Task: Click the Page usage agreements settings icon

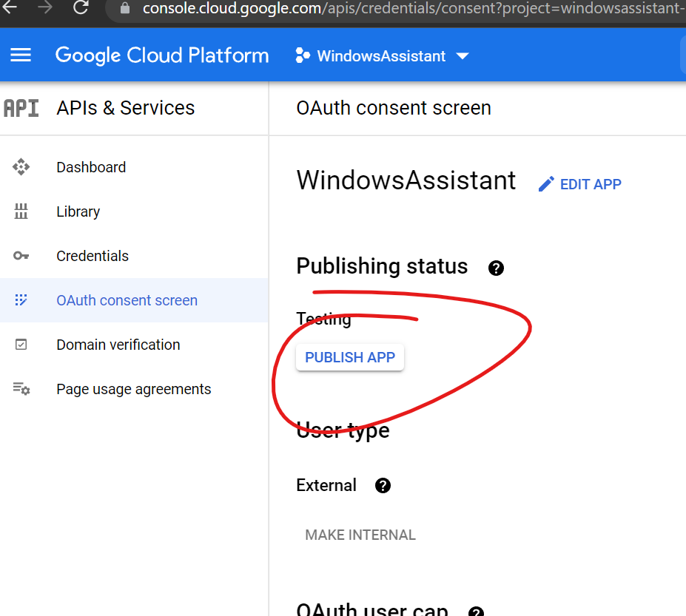Action: point(21,389)
